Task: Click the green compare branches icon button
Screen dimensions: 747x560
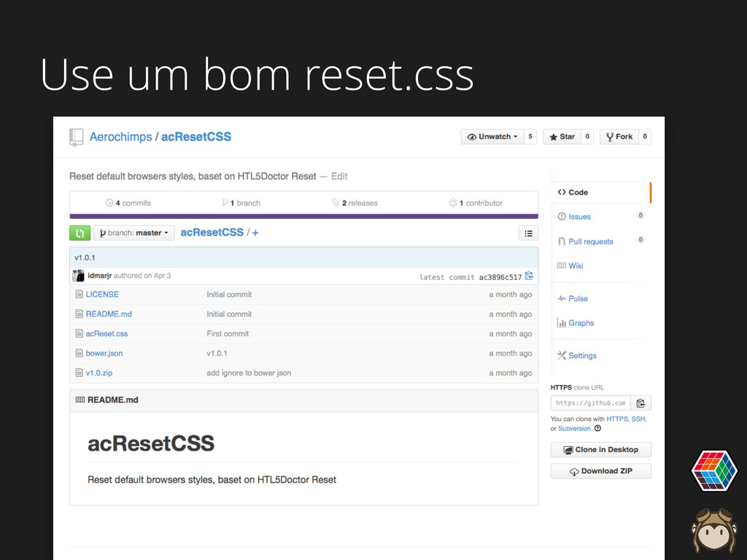Action: 80,233
